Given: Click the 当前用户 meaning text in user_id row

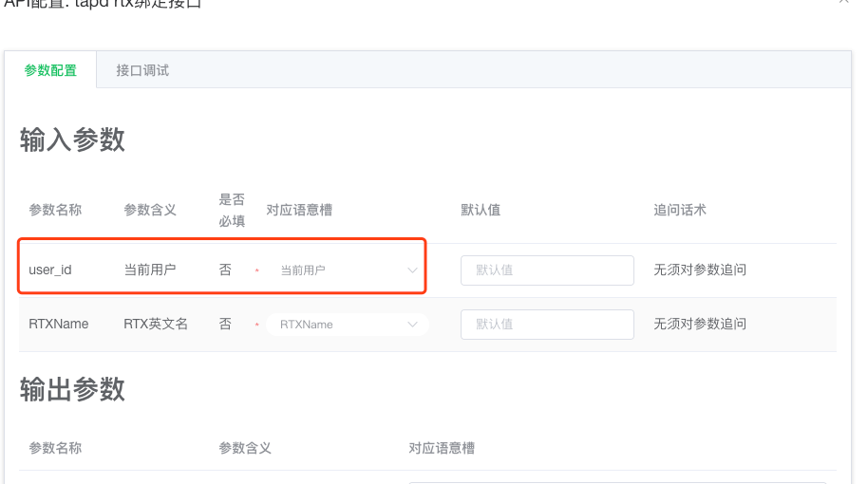Looking at the screenshot, I should click(x=150, y=270).
